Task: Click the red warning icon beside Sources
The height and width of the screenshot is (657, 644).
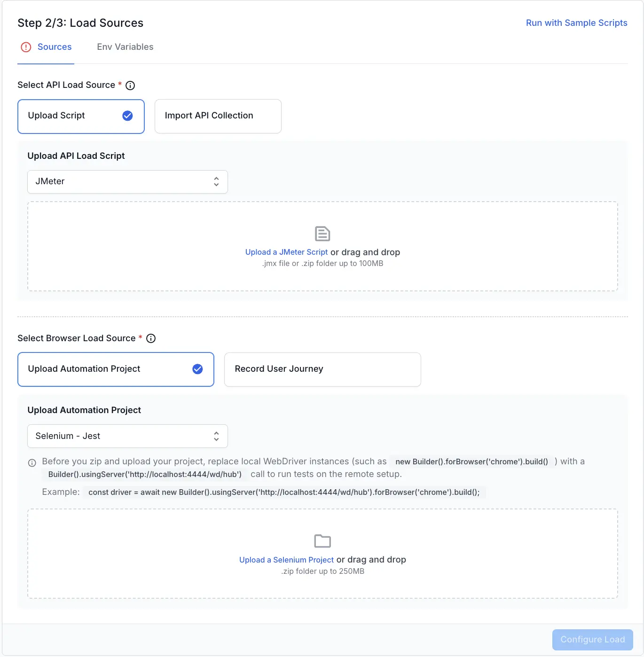Action: (26, 47)
